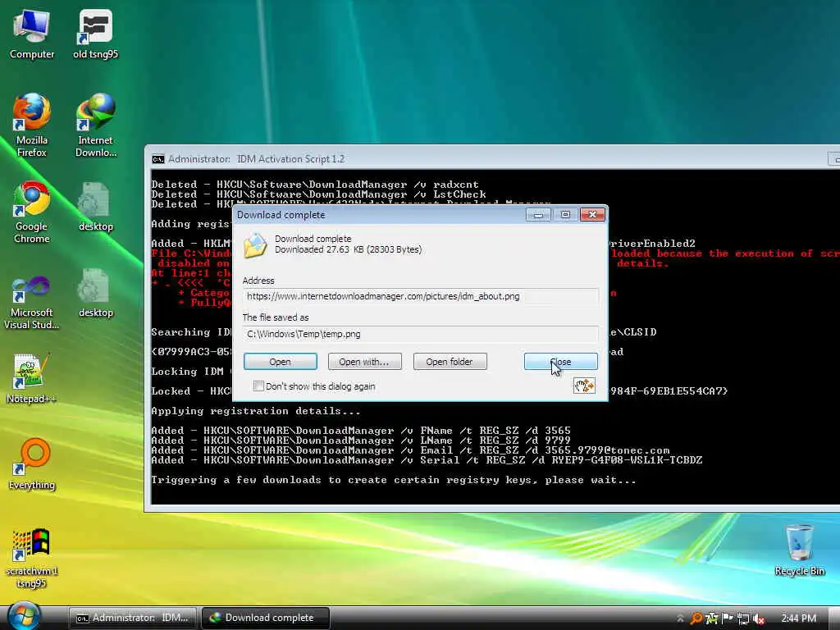Click the 'The file saved as' path field

pos(421,334)
